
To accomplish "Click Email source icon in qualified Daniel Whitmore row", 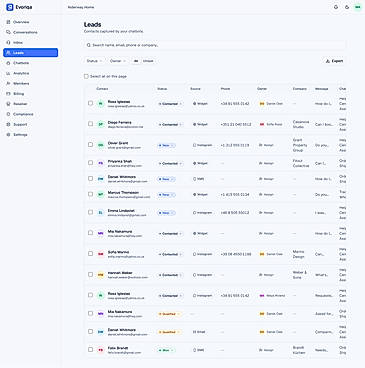I will [194, 332].
